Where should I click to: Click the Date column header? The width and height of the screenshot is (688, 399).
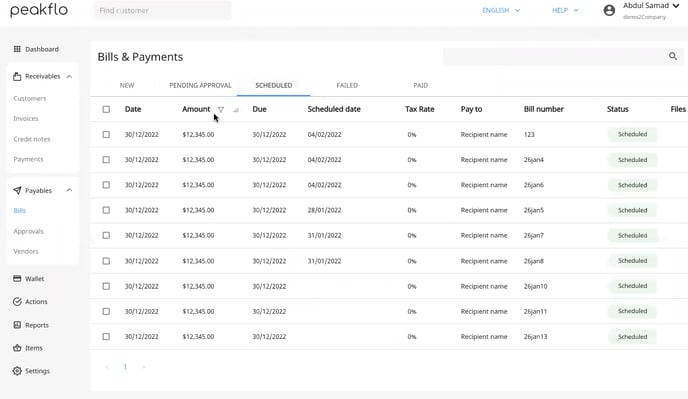pos(133,109)
